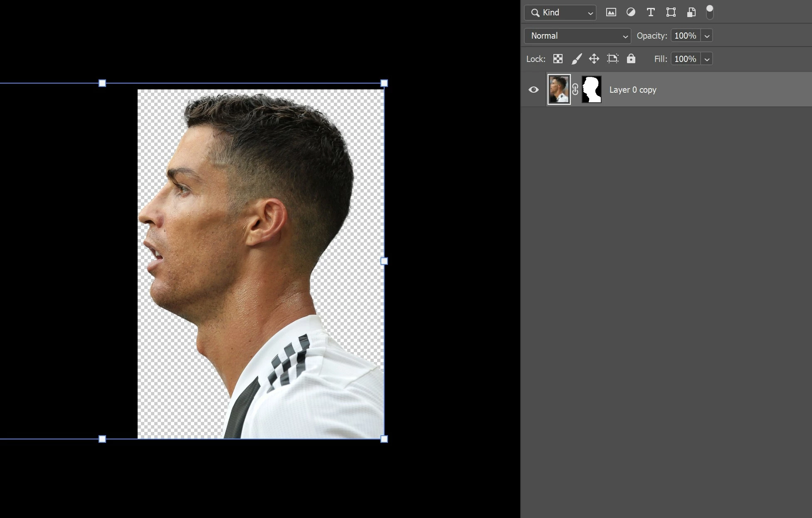Filter layers by adjustment layers icon
Viewport: 812px width, 518px height.
(x=631, y=12)
